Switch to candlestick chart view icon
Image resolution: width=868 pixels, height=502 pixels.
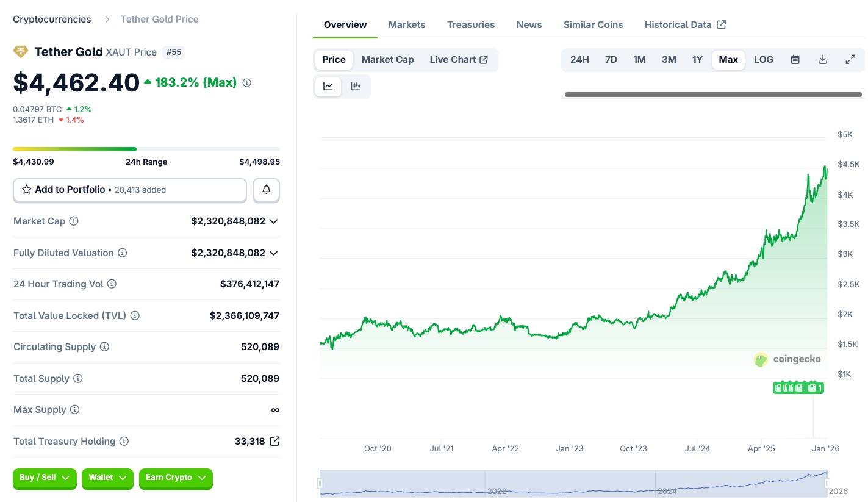[356, 86]
